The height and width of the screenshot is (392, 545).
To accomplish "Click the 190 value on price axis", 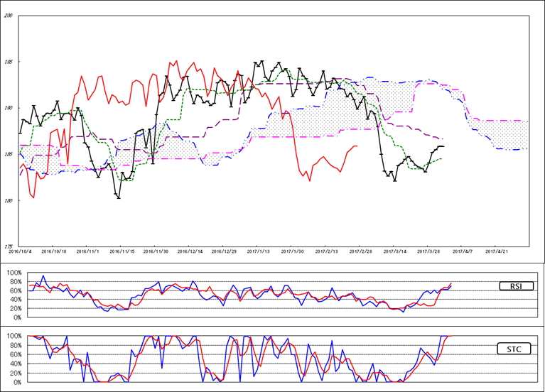I will click(9, 108).
